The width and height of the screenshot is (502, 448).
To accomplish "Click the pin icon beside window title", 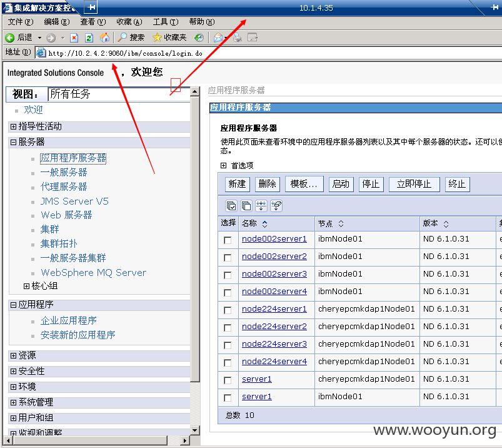I will coord(91,7).
